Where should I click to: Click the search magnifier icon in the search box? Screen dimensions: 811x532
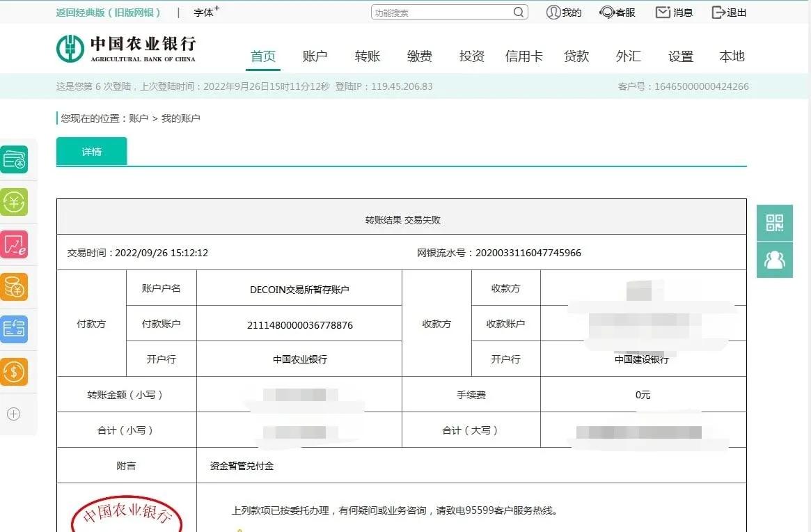point(518,12)
